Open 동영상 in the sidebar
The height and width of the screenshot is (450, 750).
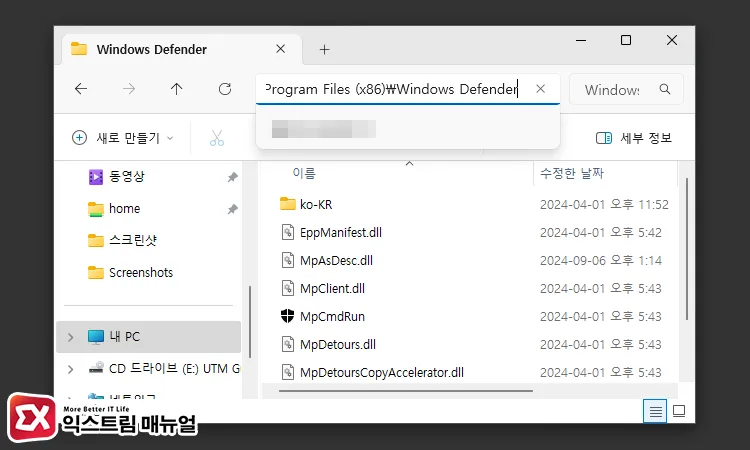[x=126, y=176]
